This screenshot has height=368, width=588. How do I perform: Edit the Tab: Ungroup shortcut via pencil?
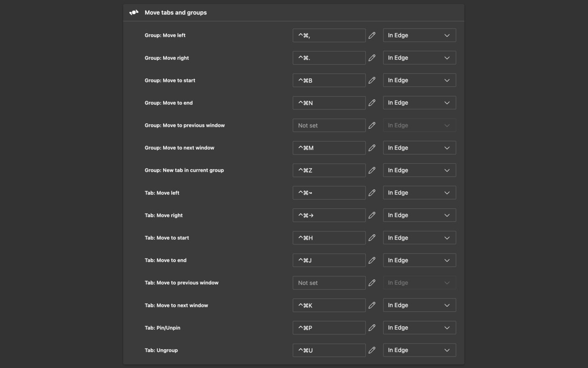pyautogui.click(x=372, y=350)
